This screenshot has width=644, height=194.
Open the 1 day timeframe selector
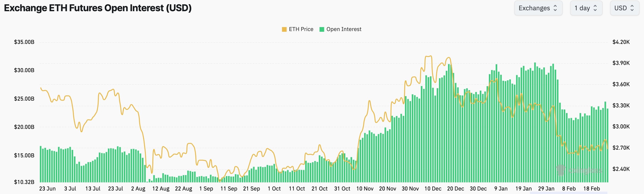pyautogui.click(x=586, y=8)
